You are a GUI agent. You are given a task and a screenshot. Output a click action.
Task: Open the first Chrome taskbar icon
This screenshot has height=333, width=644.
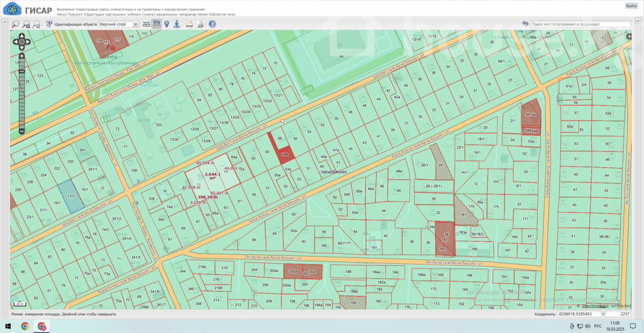(x=25, y=326)
